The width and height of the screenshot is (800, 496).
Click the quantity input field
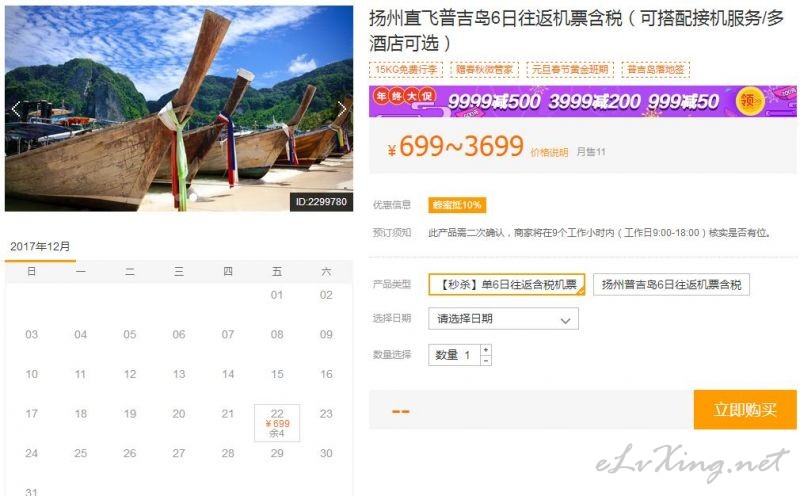pyautogui.click(x=454, y=355)
